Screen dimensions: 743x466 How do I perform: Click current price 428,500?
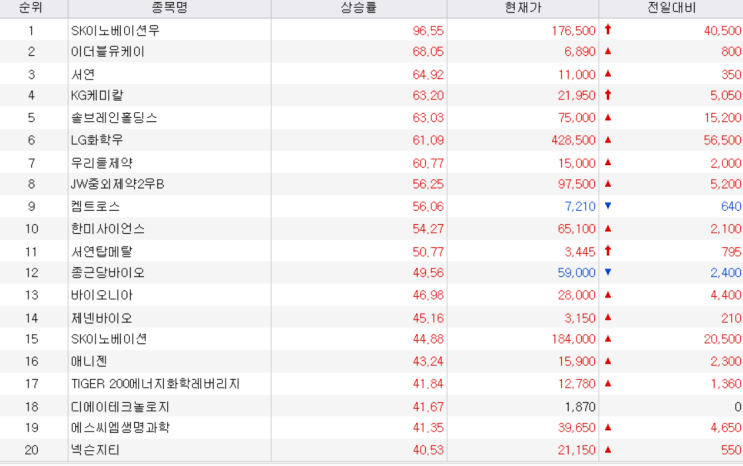pos(573,140)
